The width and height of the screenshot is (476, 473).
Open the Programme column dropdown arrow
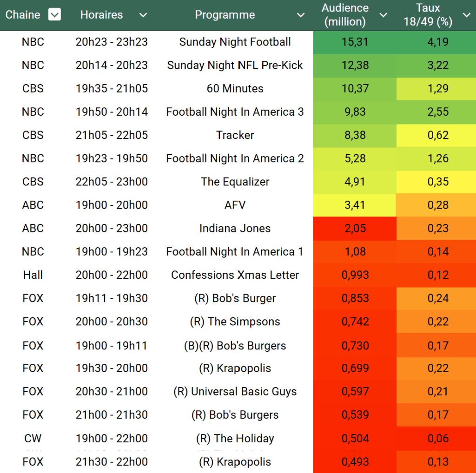coord(301,15)
